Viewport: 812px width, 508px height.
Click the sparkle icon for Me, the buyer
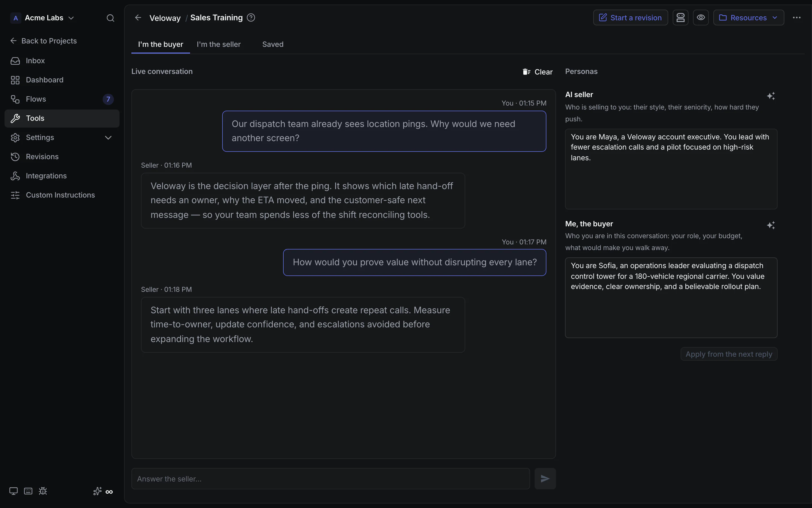coord(771,225)
